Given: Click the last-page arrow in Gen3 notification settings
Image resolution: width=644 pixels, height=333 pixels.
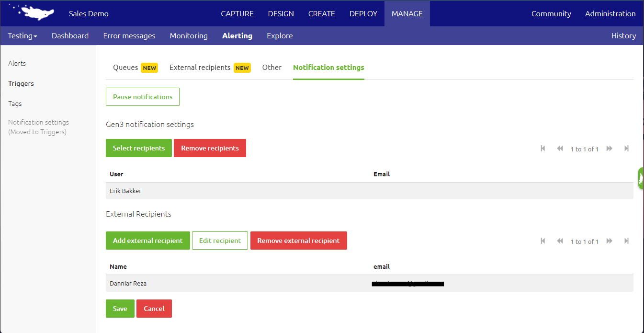Looking at the screenshot, I should pyautogui.click(x=626, y=149).
